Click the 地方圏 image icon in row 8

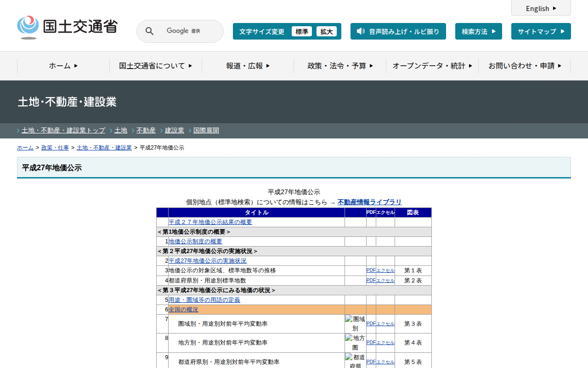(355, 343)
